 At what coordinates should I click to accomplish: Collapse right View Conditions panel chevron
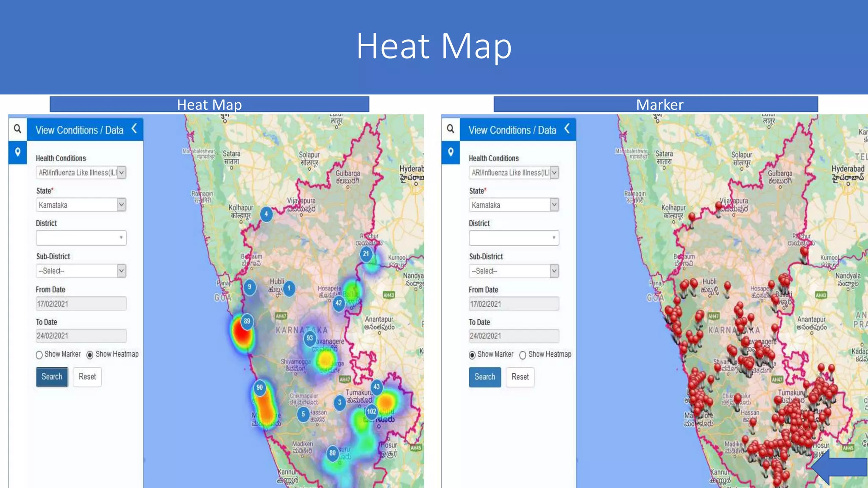pyautogui.click(x=567, y=129)
